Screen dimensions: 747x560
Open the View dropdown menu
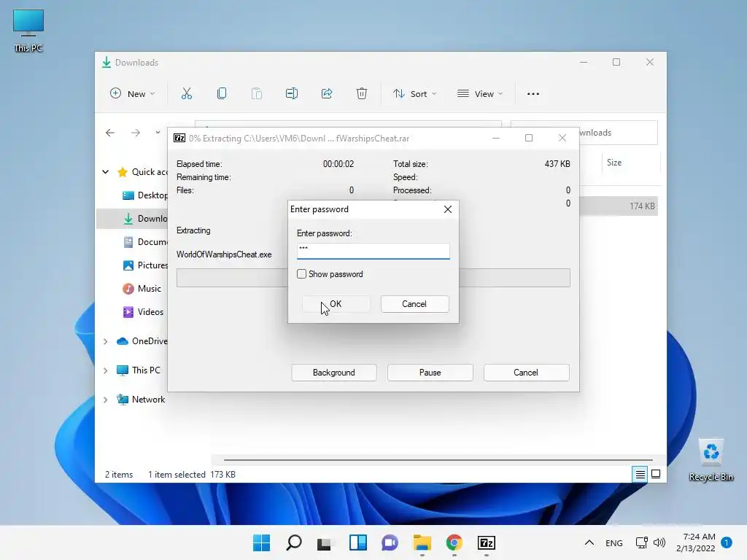480,94
